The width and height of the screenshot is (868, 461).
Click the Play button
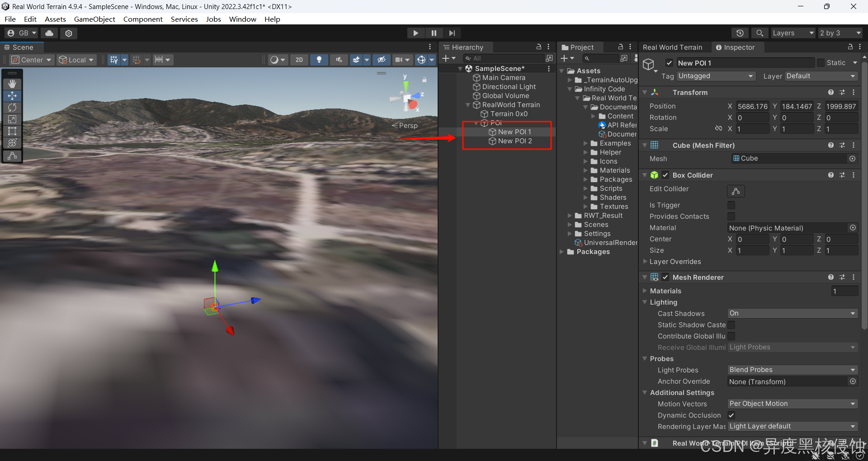click(415, 33)
